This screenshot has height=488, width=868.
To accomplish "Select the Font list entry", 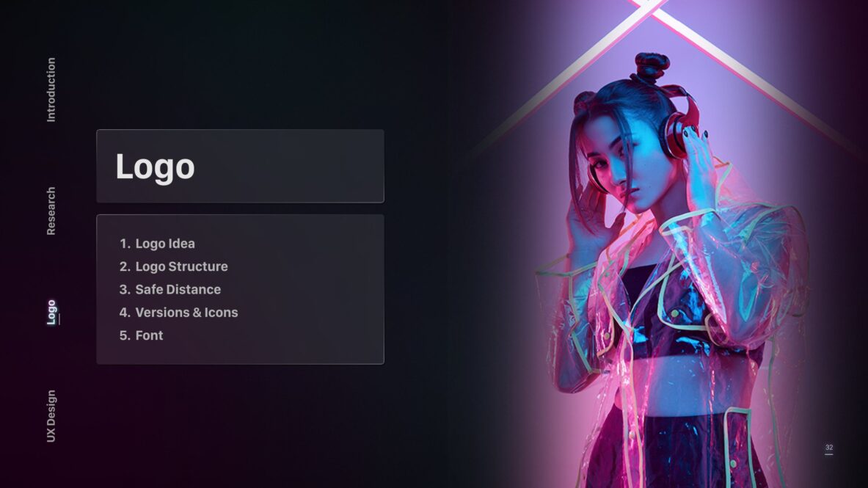I will pyautogui.click(x=149, y=335).
